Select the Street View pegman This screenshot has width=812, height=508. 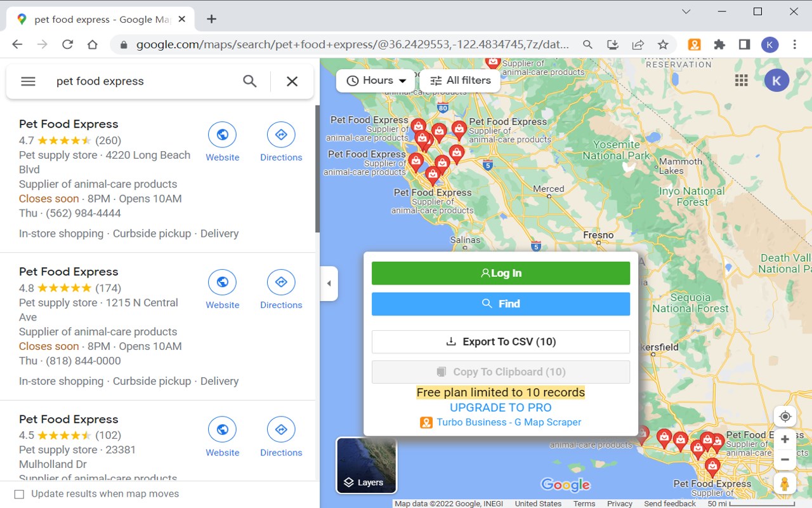(785, 484)
